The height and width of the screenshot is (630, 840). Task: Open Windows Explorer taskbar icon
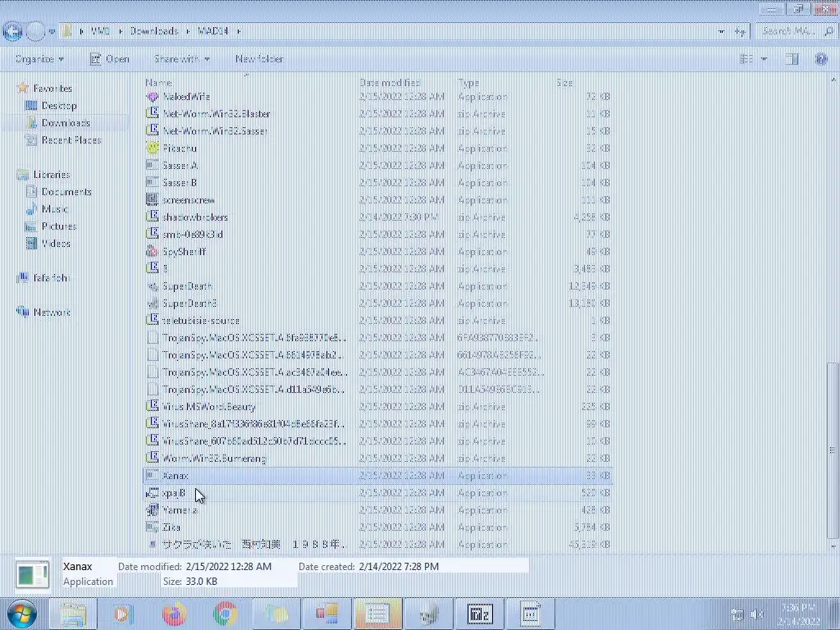[x=73, y=614]
